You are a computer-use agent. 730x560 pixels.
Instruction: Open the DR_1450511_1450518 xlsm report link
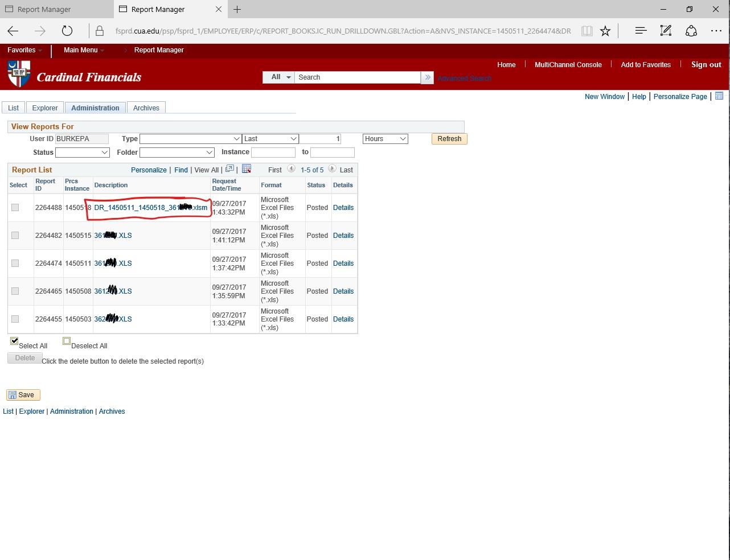[151, 208]
